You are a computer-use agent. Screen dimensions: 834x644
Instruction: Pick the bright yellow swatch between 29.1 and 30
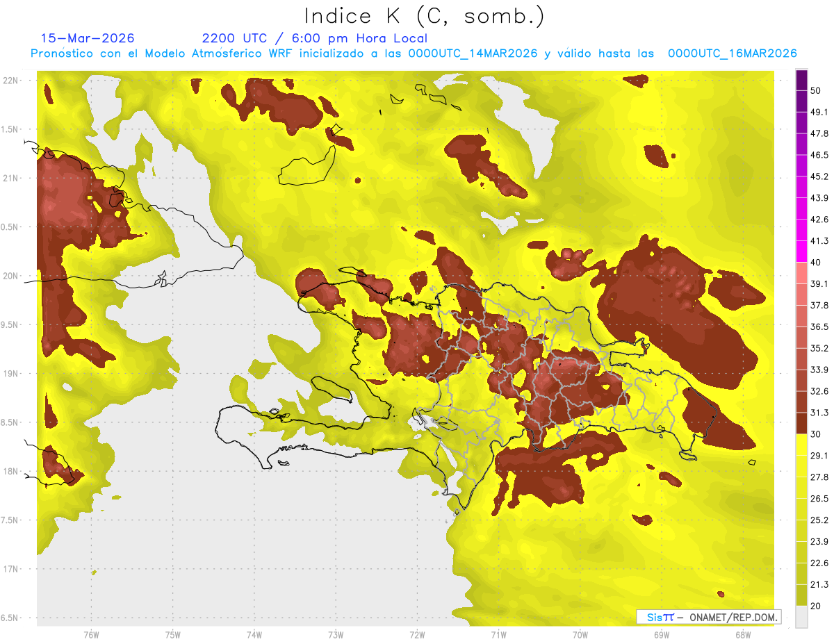[x=801, y=445]
